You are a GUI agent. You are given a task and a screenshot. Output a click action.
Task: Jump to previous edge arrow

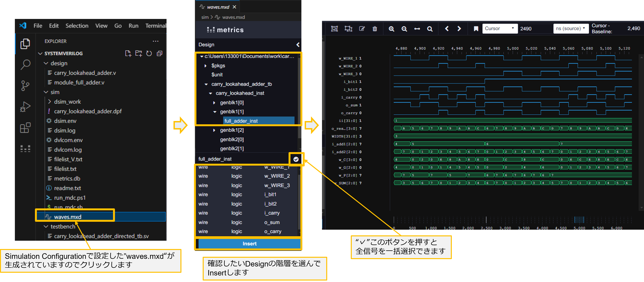point(446,28)
